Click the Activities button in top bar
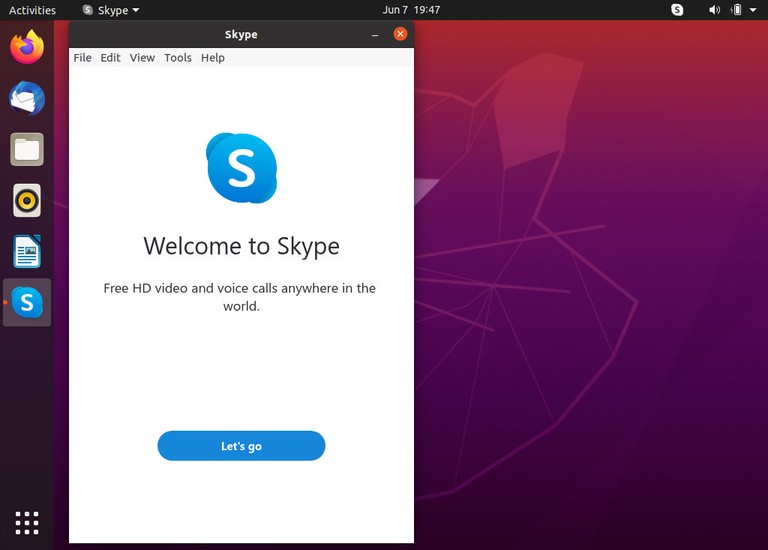The height and width of the screenshot is (550, 768). [32, 10]
